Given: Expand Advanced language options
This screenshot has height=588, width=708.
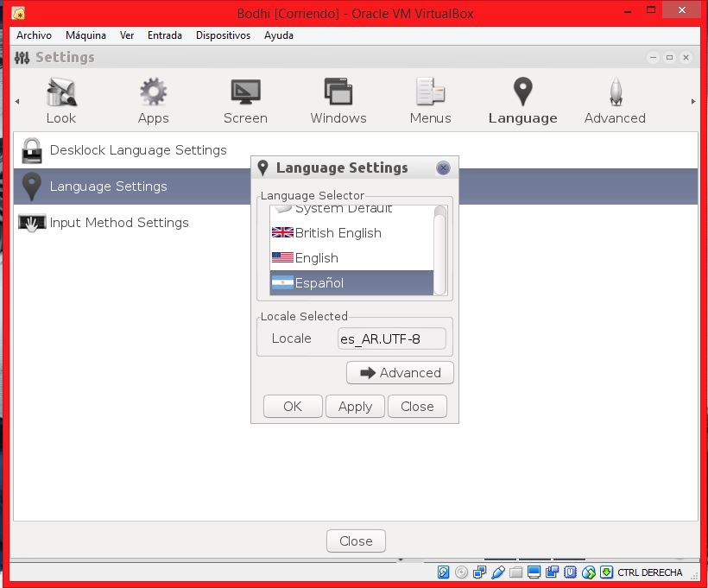Looking at the screenshot, I should point(400,373).
